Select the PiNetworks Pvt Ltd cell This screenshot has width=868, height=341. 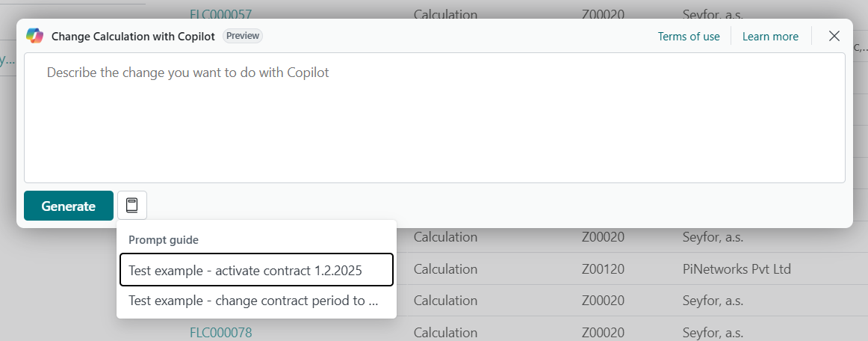[x=737, y=269]
